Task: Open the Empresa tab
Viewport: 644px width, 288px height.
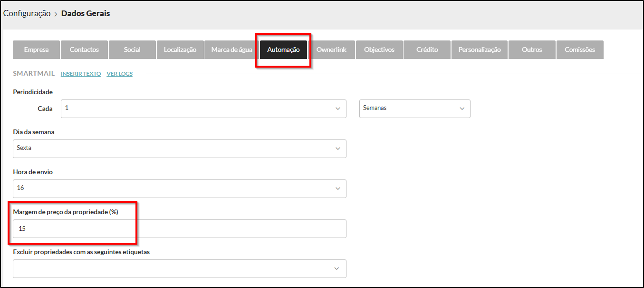Action: pos(36,50)
